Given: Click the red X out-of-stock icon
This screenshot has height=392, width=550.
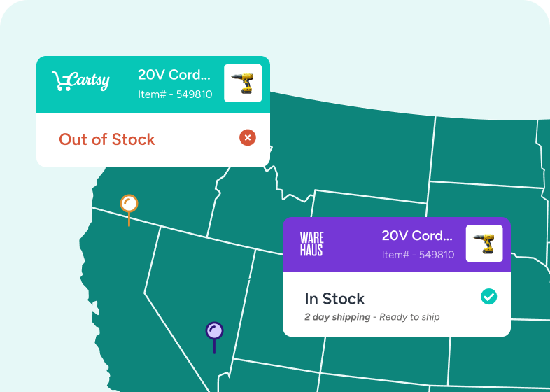Looking at the screenshot, I should coord(247,138).
